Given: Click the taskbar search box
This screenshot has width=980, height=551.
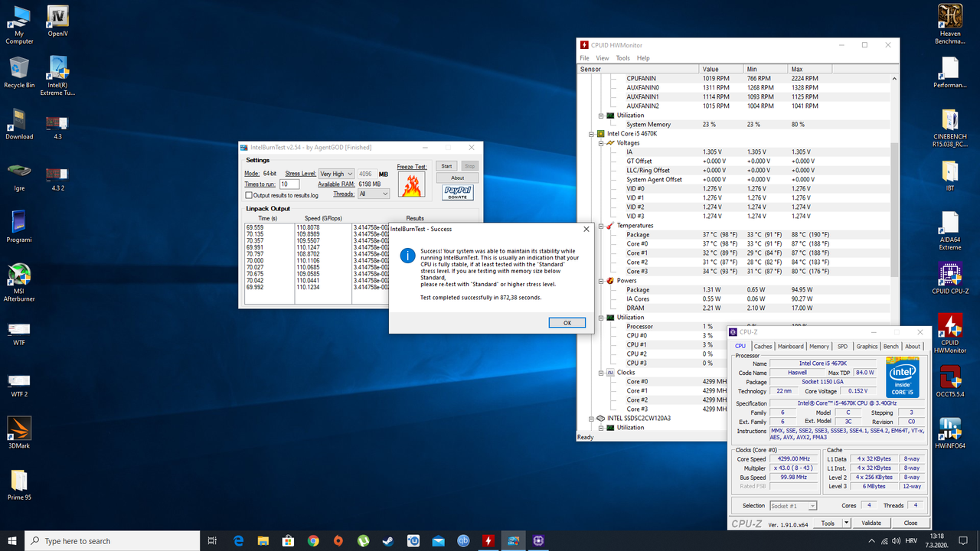Looking at the screenshot, I should pos(113,541).
